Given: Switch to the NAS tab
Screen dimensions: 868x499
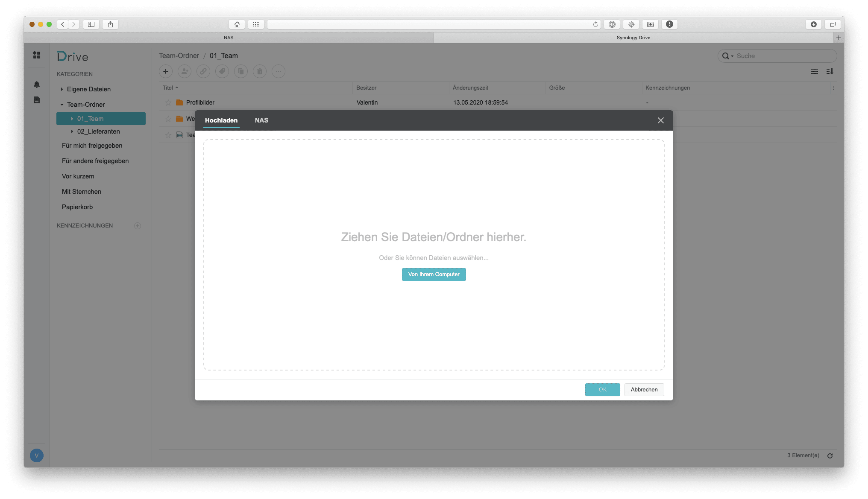Looking at the screenshot, I should 261,120.
